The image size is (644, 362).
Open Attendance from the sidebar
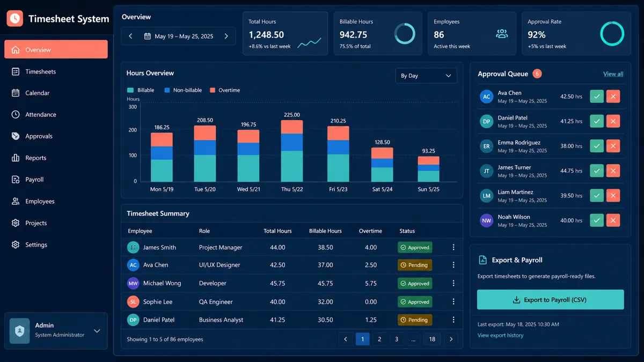56,114
